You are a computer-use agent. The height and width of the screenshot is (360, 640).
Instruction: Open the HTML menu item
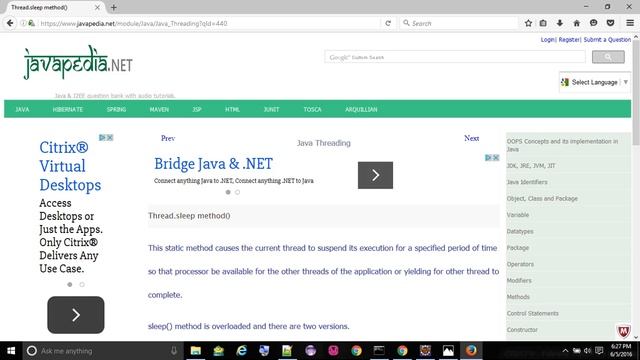(232, 109)
